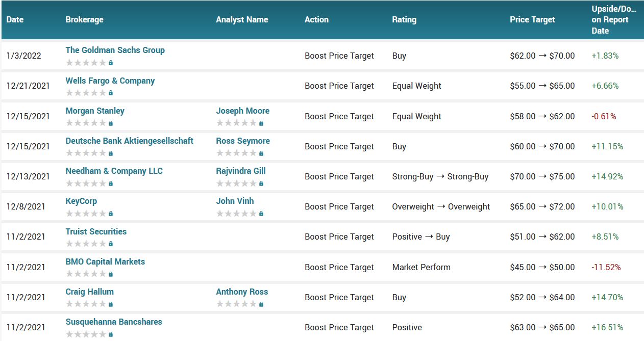644x341 pixels.
Task: Sort by Upside/Downside on Report Date header
Action: (614, 19)
